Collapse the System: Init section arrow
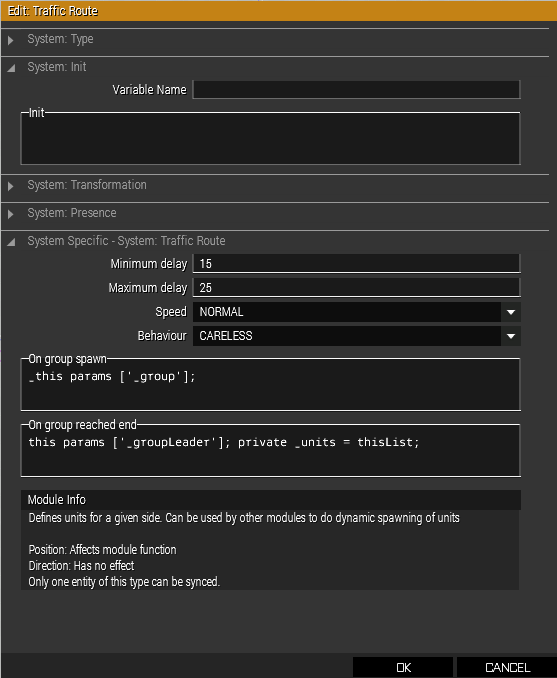557x678 pixels. click(x=11, y=68)
